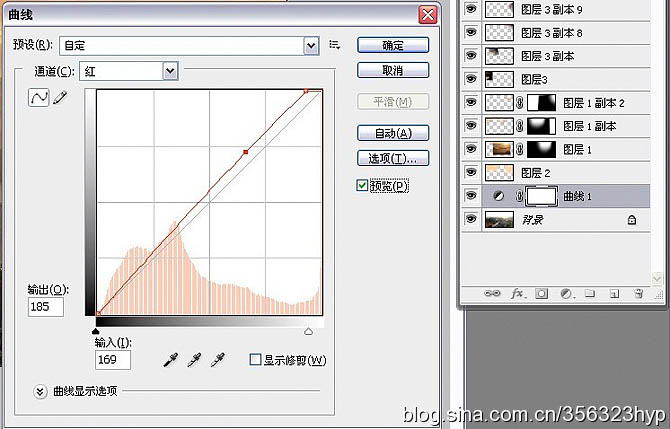Open the 通道(C) channel dropdown
Image resolution: width=670 pixels, height=429 pixels.
[170, 71]
